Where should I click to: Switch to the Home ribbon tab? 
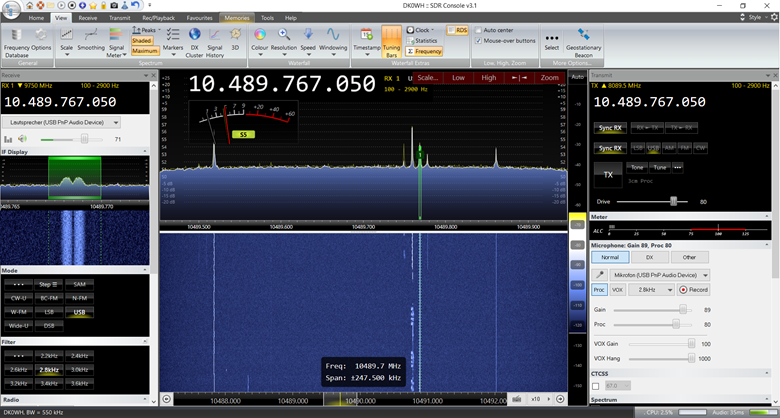[x=36, y=18]
